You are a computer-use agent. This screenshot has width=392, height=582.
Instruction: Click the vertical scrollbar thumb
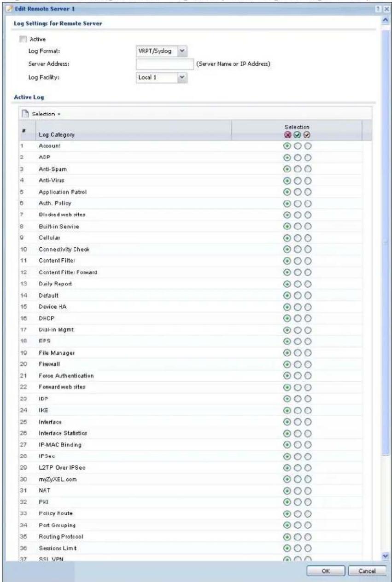[385, 242]
